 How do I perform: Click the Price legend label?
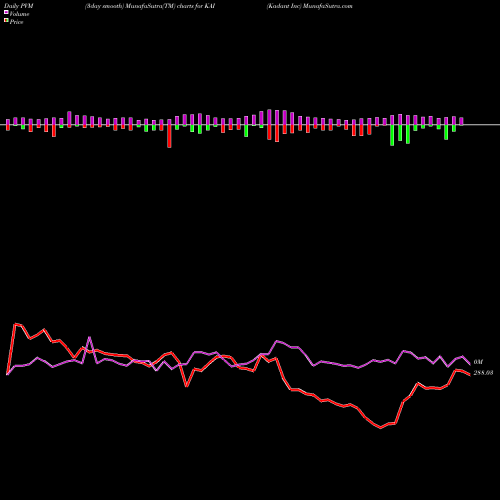[x=16, y=22]
